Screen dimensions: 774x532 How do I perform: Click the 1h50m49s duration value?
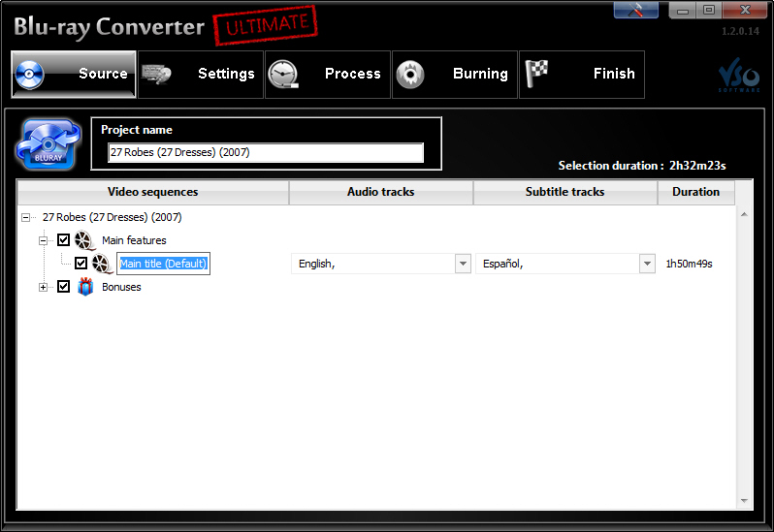689,264
